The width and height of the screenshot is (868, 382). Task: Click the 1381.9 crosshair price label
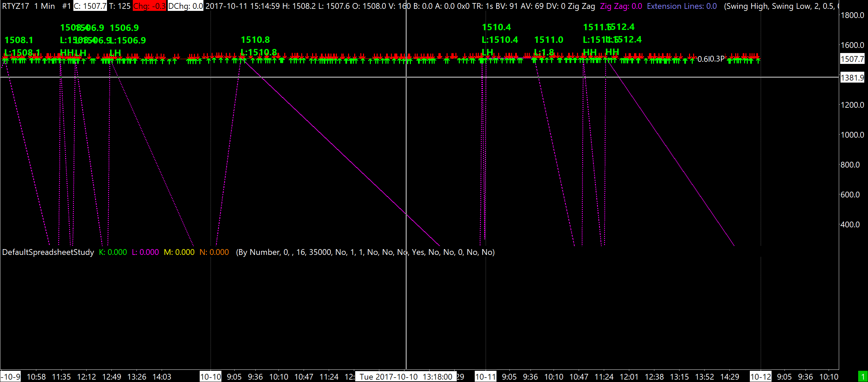852,78
